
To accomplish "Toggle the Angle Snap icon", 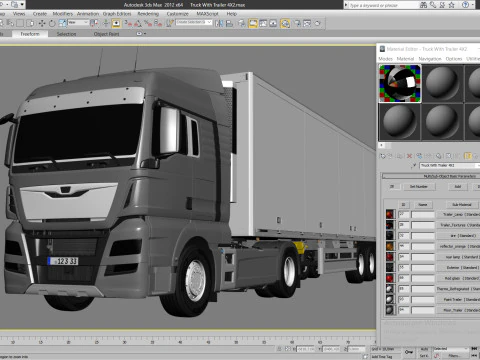I will pos(138,23).
